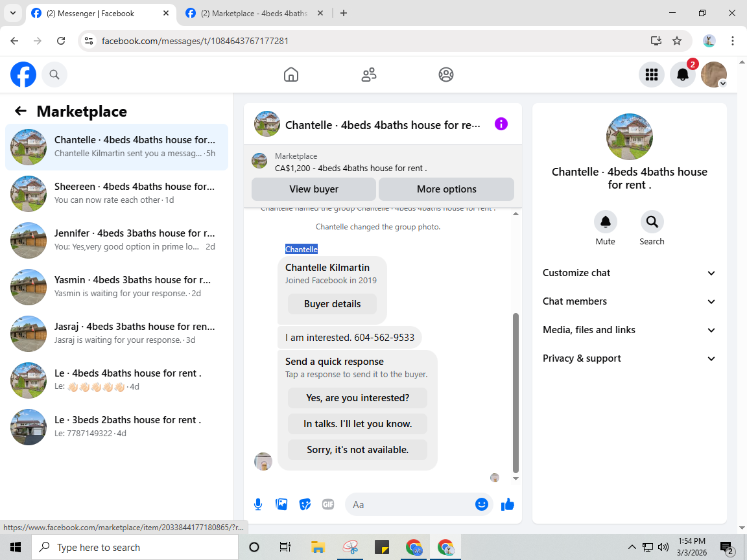
Task: Send a thumbs up like
Action: [x=508, y=504]
